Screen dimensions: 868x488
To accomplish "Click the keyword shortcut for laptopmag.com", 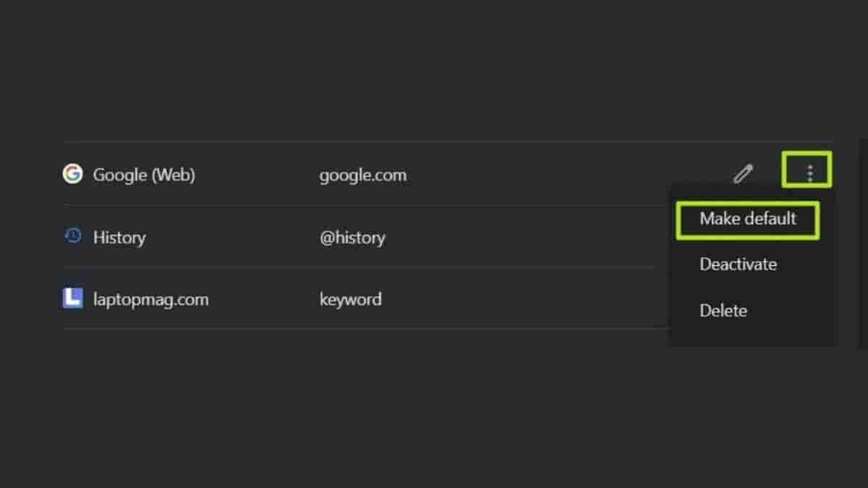I will (x=351, y=299).
